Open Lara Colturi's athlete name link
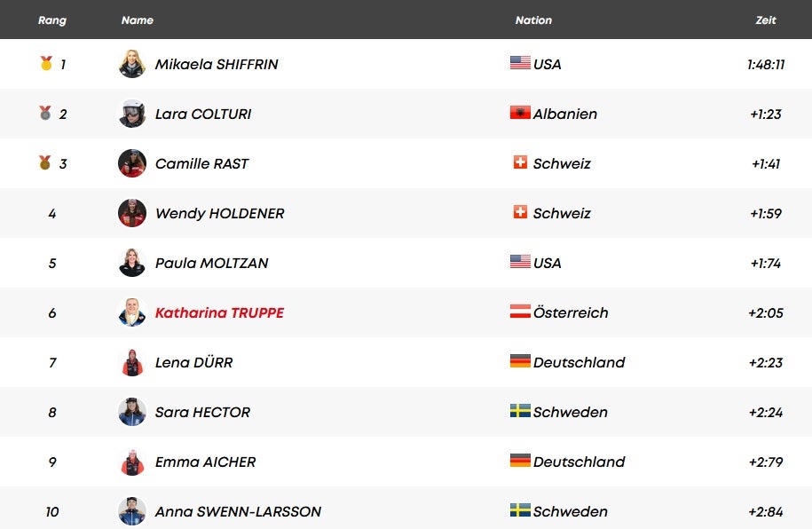This screenshot has height=529, width=812. point(202,114)
